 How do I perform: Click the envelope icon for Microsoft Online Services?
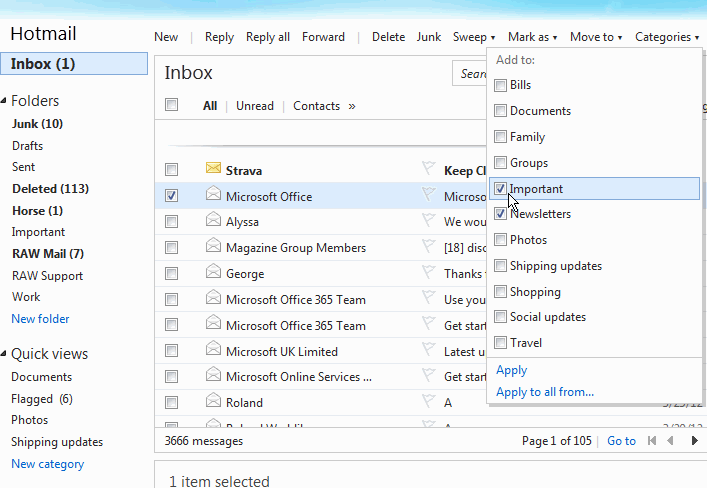[213, 374]
